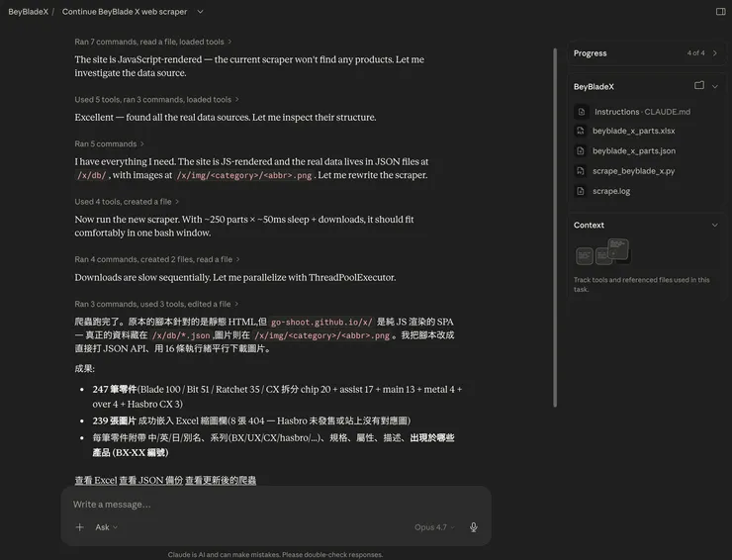Open the '查看 JSON 備份' link

click(x=150, y=480)
